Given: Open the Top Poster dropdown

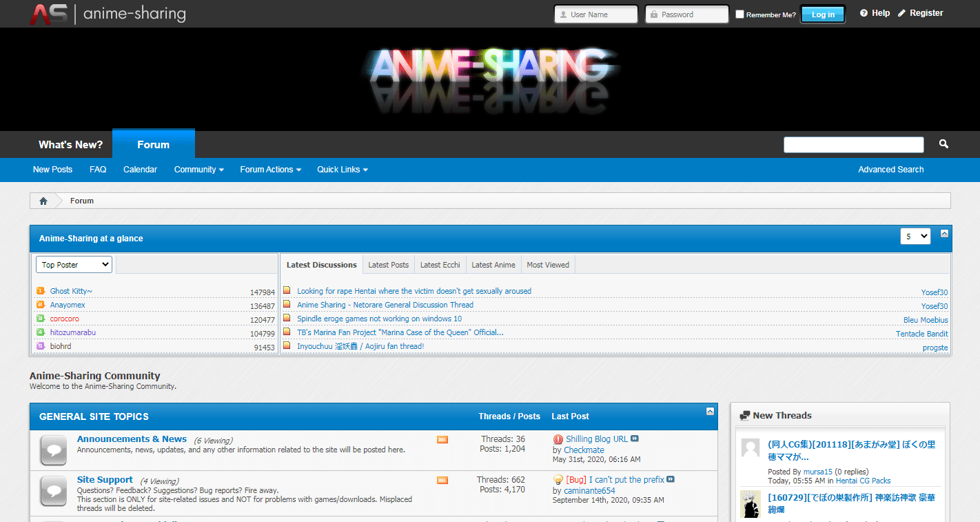Looking at the screenshot, I should (74, 265).
